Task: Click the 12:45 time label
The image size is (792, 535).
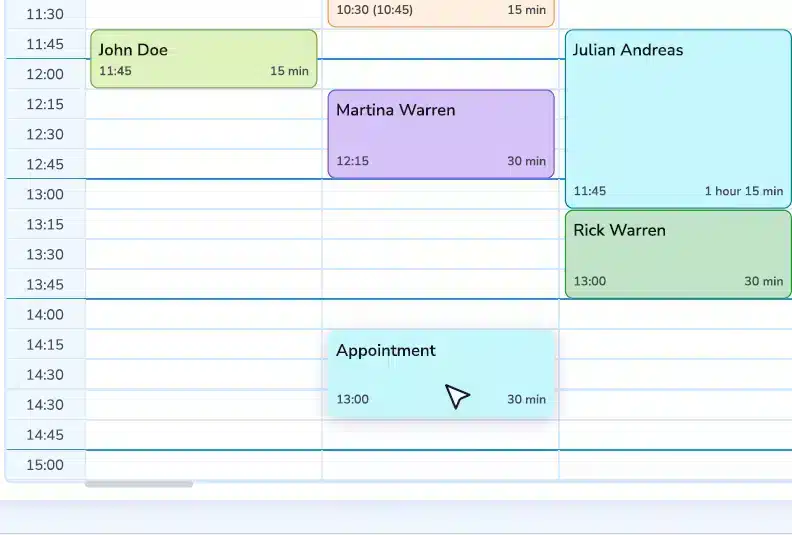Action: (45, 164)
